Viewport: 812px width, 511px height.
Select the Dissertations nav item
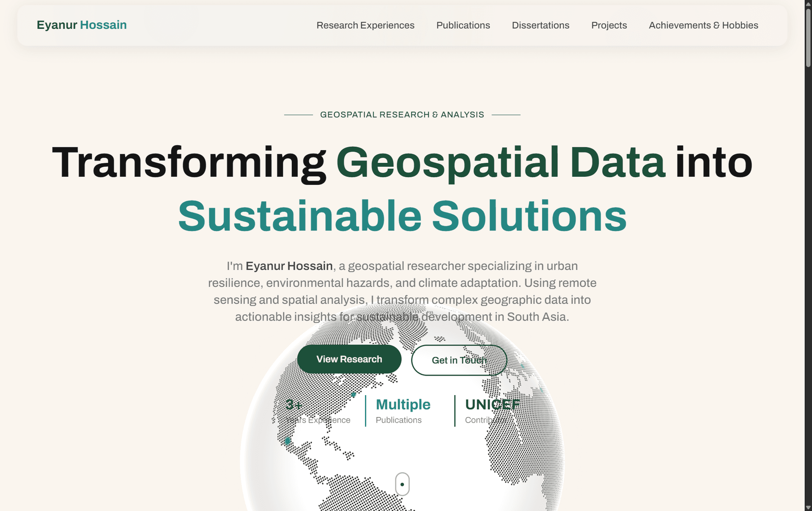pos(540,25)
